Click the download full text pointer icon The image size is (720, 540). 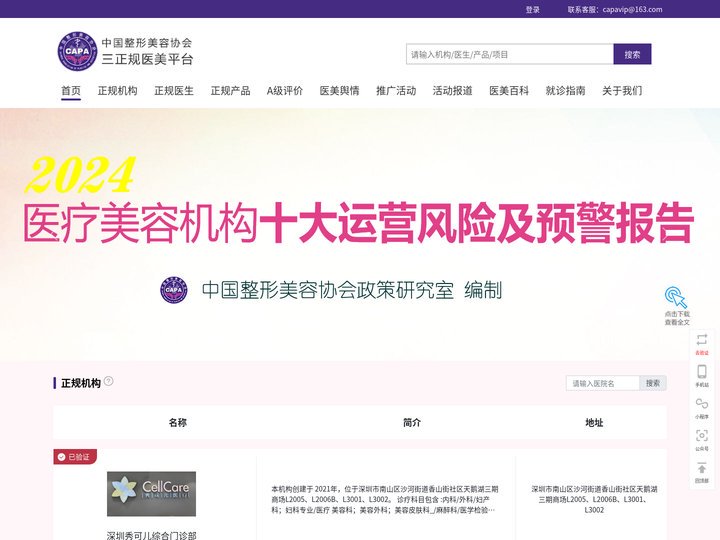click(x=676, y=297)
